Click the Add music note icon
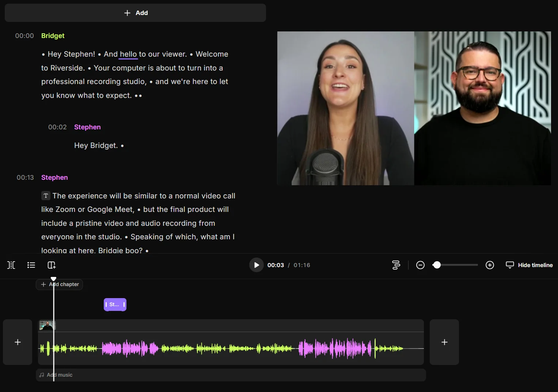 [41, 375]
